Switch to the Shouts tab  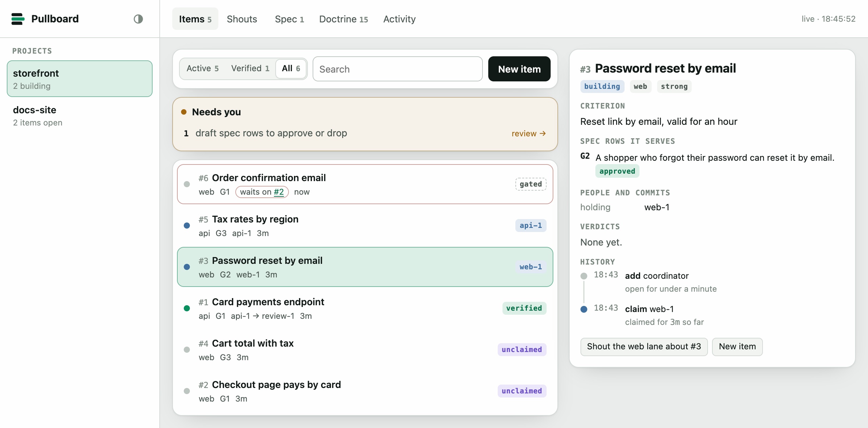(242, 19)
